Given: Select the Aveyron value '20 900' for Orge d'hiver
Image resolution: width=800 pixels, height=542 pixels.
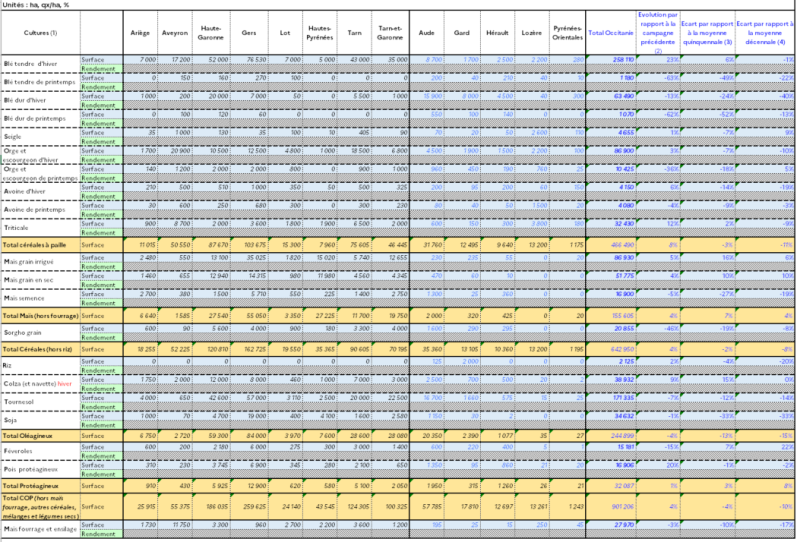Looking at the screenshot, I should coord(181,151).
